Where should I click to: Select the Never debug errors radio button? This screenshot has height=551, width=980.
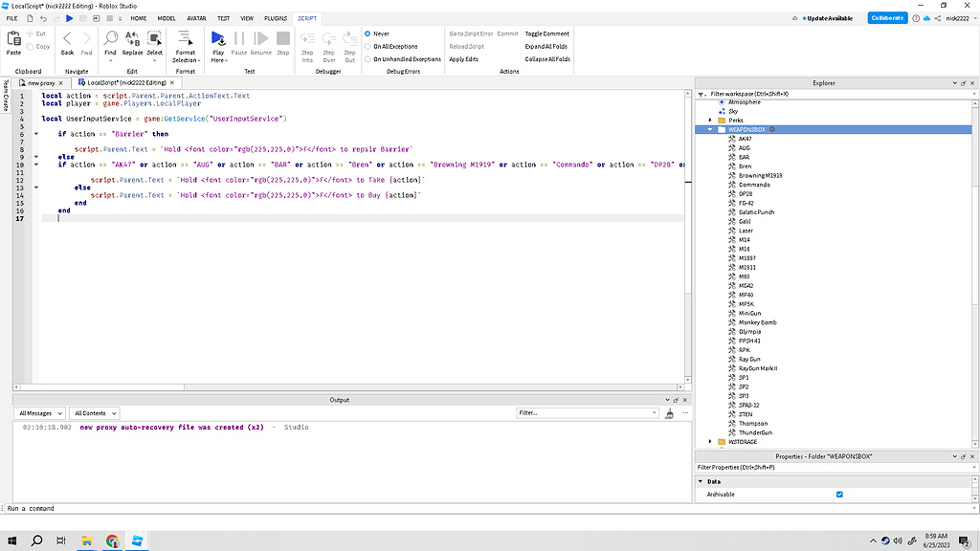tap(368, 33)
